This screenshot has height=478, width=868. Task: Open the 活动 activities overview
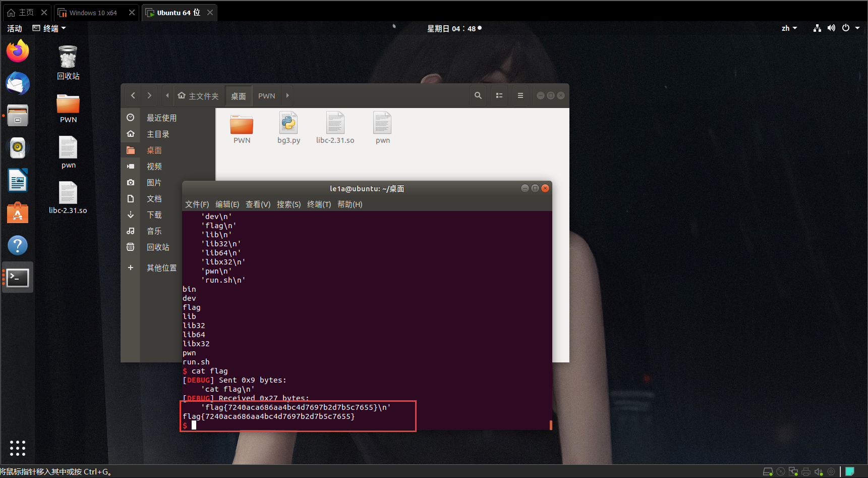[15, 28]
